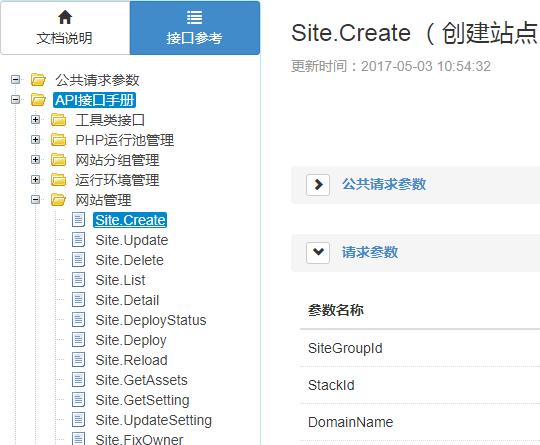Open the Site.UpdateSetting tree entry
Screen dimensions: 540x445
154,420
